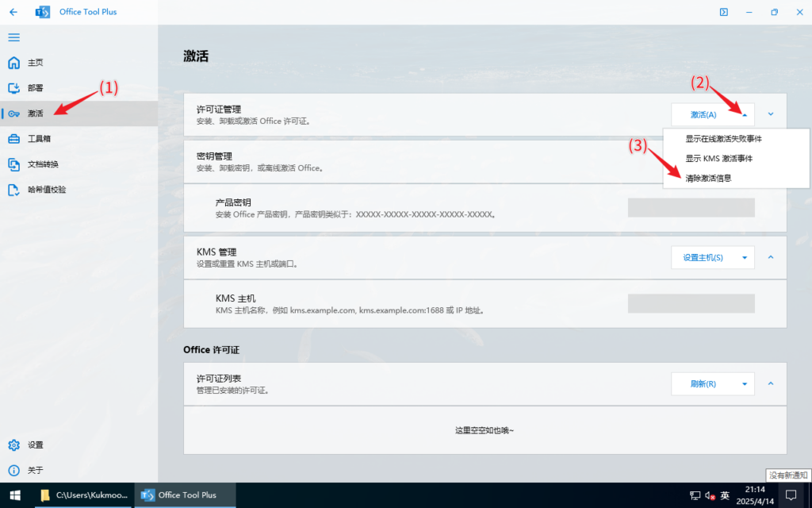This screenshot has height=508, width=812.
Task: Choose 清除激活信息 from the menu
Action: [x=736, y=179]
